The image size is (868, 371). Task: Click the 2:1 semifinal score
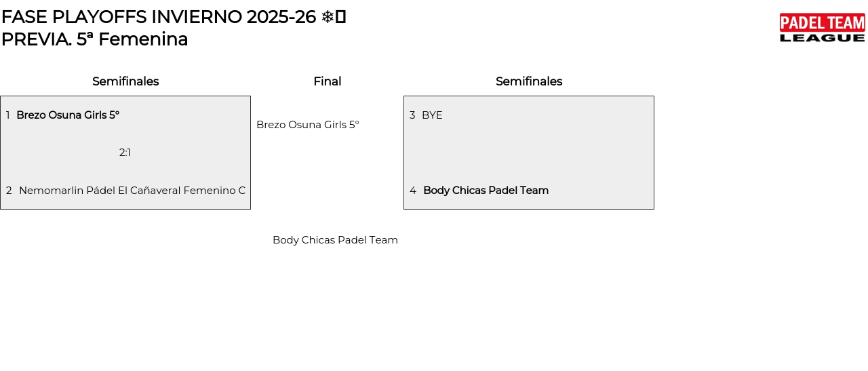pos(125,153)
